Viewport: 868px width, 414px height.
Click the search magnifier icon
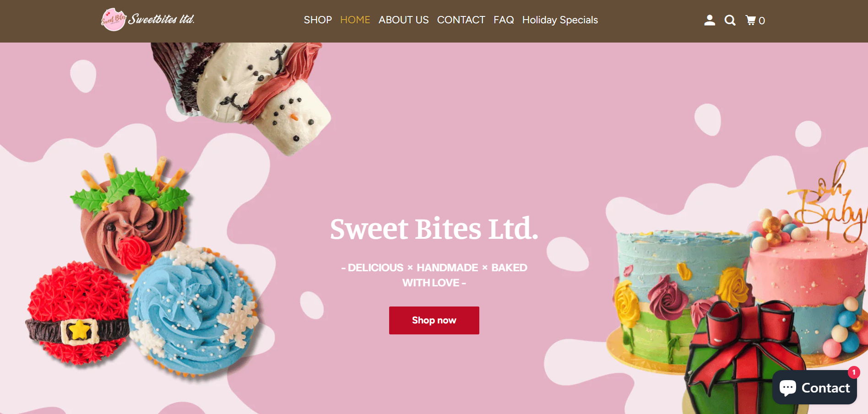tap(730, 20)
